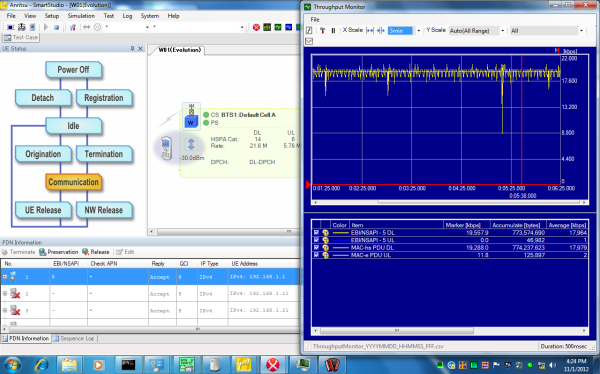Expand PDN row 3 tree node
Viewport: 600px width, 374px height.
coord(5,310)
